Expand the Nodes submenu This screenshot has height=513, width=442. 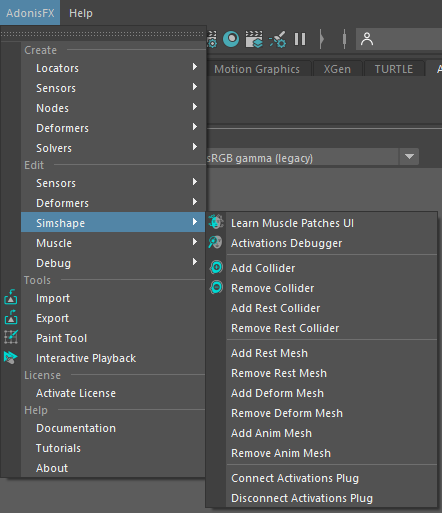(113, 108)
